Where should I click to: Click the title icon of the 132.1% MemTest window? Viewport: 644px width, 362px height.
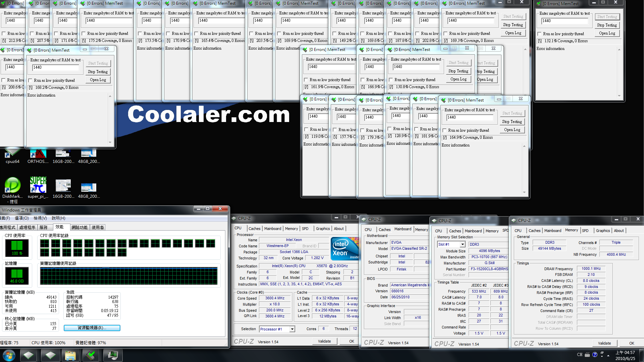539,4
